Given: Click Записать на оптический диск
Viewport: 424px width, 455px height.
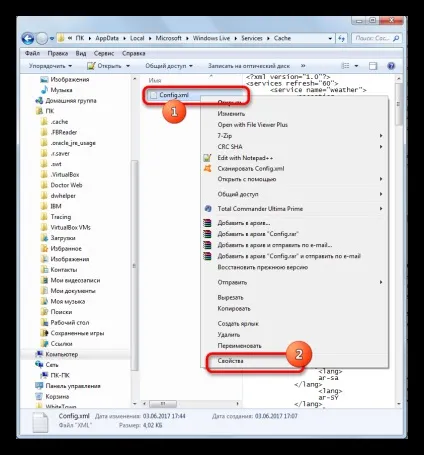Looking at the screenshot, I should point(249,66).
